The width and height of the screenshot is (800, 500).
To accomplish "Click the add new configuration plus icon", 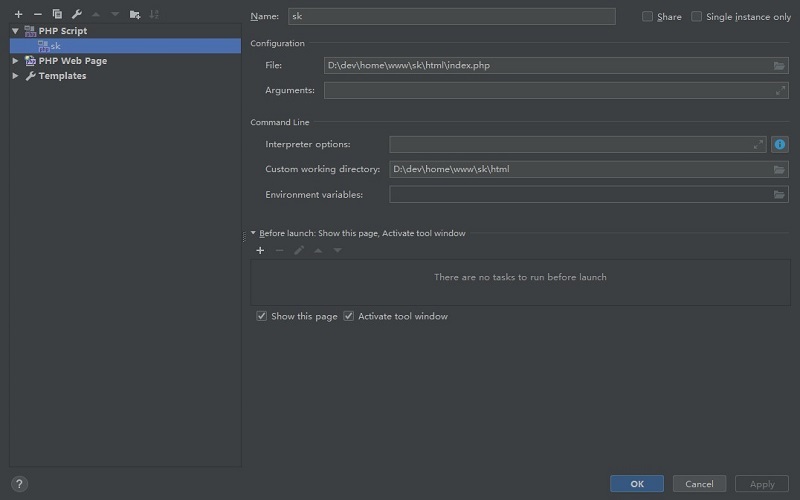I will click(x=18, y=15).
